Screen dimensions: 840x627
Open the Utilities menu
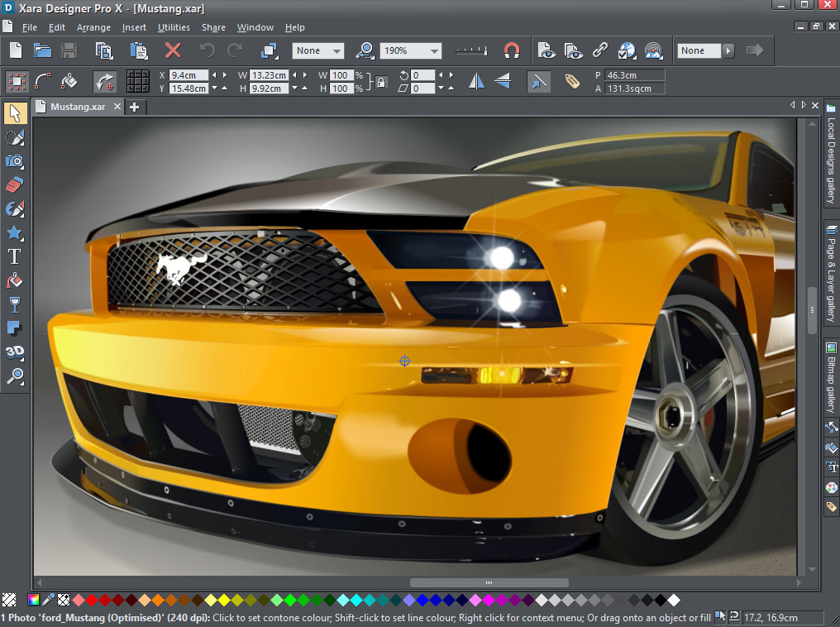click(x=174, y=27)
